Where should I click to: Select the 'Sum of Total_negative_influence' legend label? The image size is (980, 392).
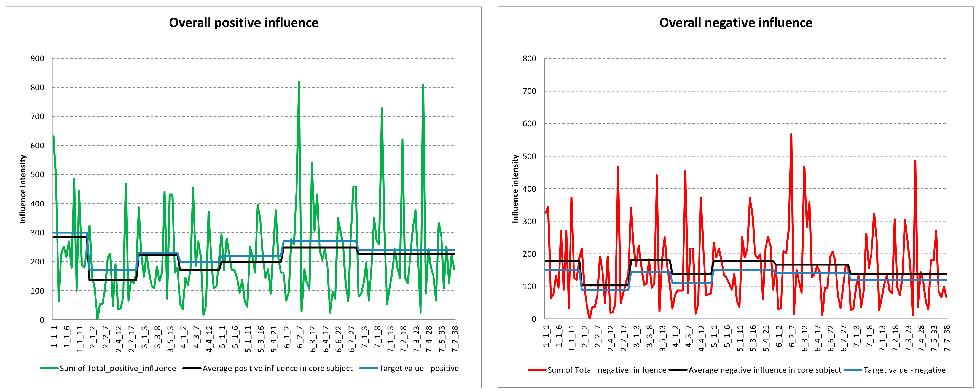[607, 370]
